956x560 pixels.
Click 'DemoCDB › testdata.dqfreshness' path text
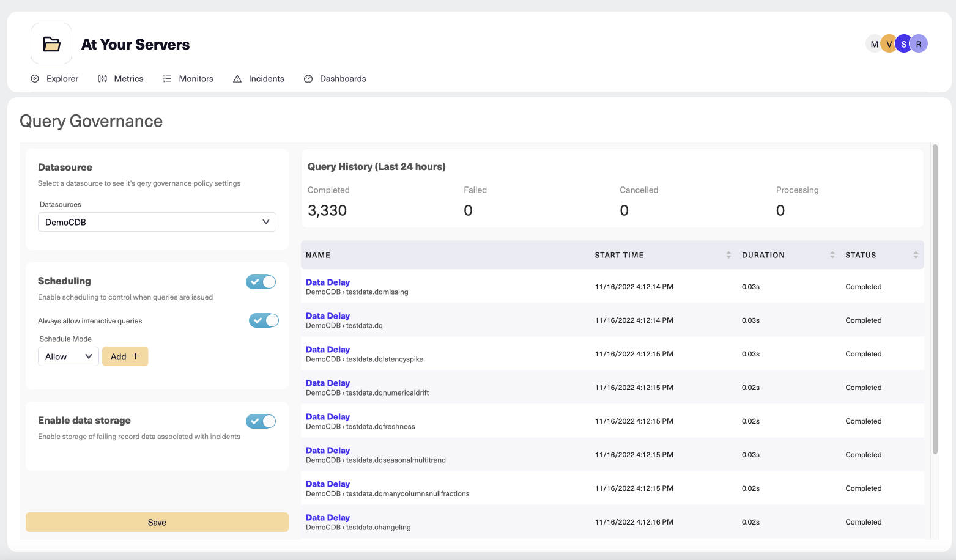coord(360,426)
